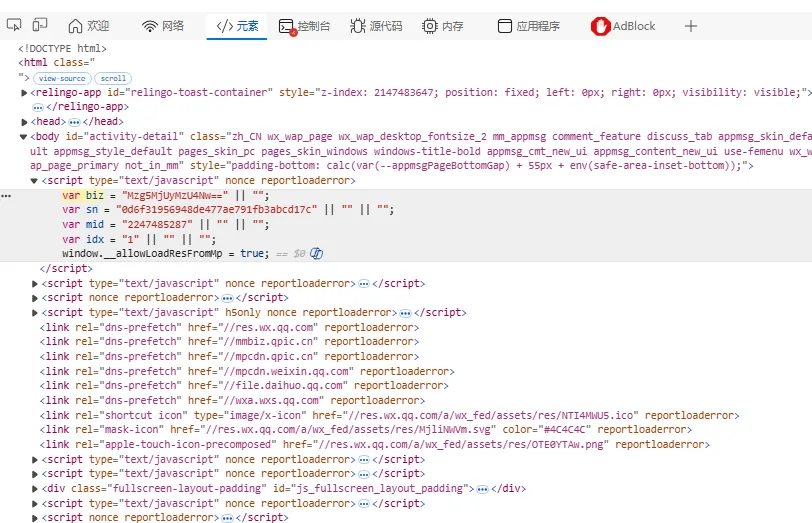Activate the inspect element picker icon
The width and height of the screenshot is (812, 523).
point(14,25)
